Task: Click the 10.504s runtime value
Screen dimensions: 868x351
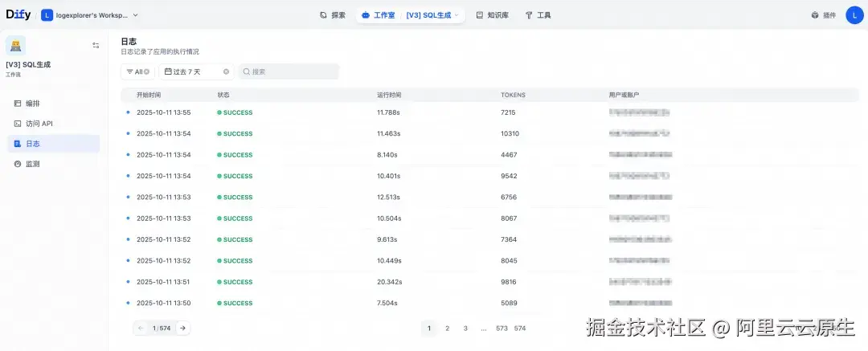Action: [x=389, y=218]
